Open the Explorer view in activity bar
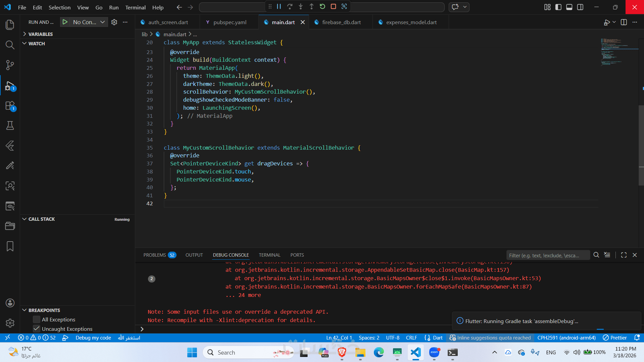Image resolution: width=644 pixels, height=362 pixels. click(x=10, y=24)
